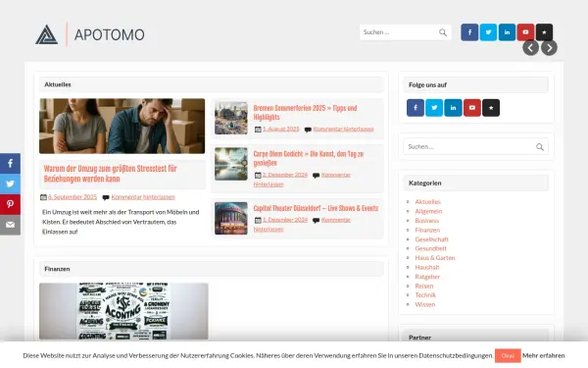Open Carpe Diem Gedicht thumbnail

[231, 164]
